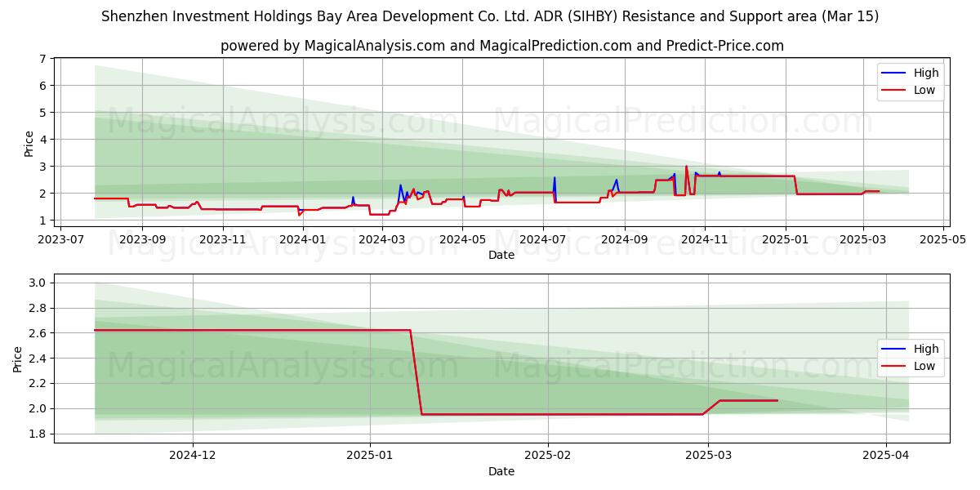Click price tick 6 on top chart
This screenshot has width=980, height=490.
pyautogui.click(x=41, y=86)
